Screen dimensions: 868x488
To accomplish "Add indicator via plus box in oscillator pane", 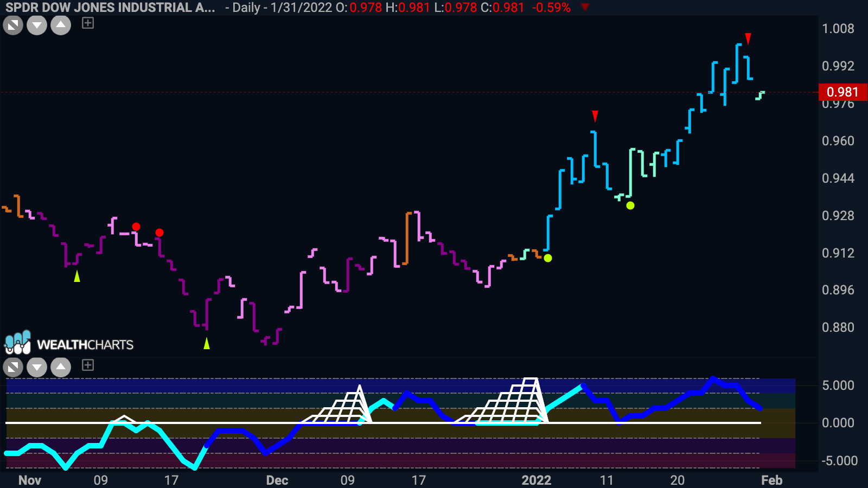I will pyautogui.click(x=88, y=365).
